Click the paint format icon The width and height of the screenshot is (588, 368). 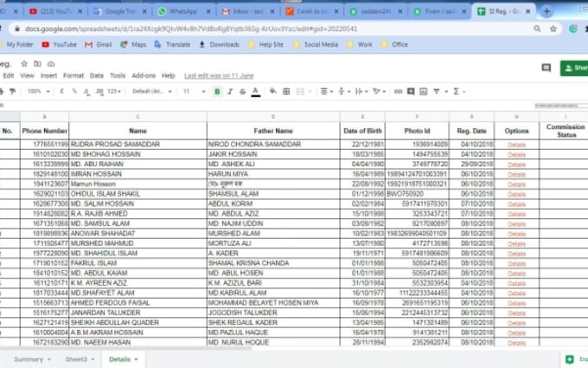(12, 91)
